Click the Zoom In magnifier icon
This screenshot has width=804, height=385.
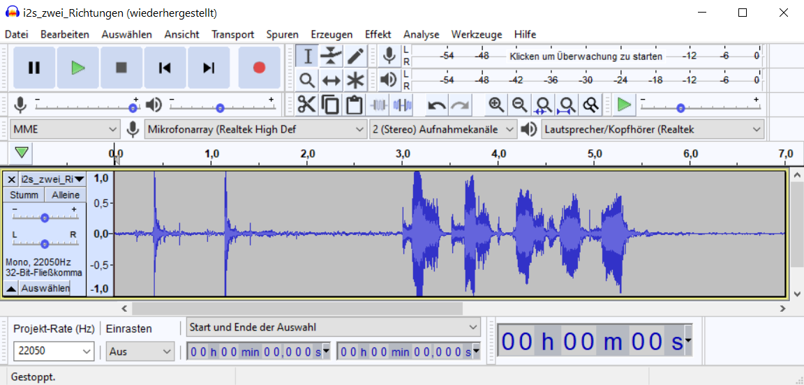click(496, 105)
